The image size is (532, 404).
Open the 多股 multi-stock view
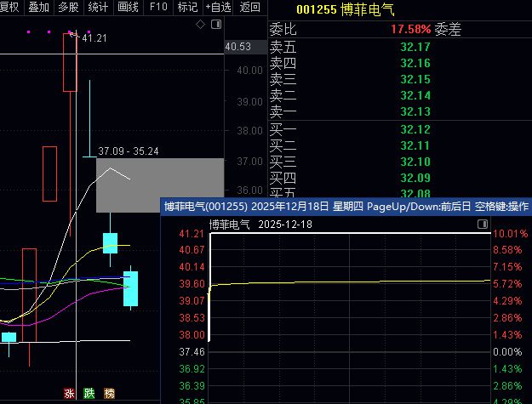pos(69,7)
